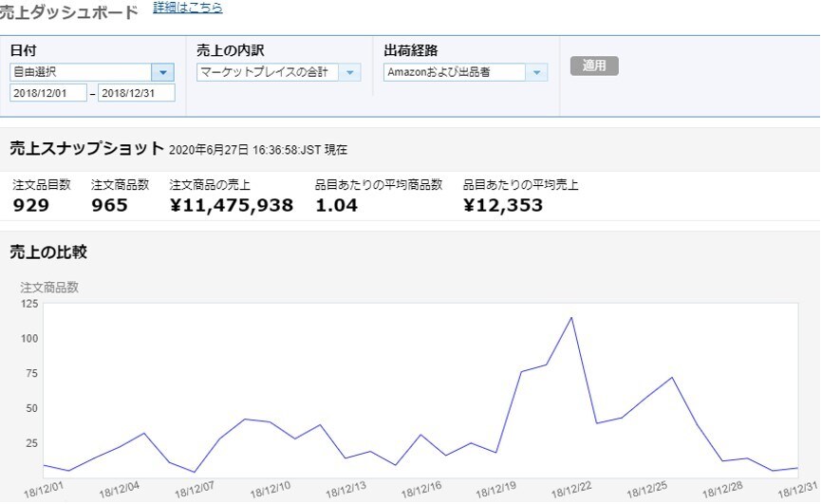Click the 適用 apply button
Image resolution: width=822 pixels, height=504 pixels.
coord(594,65)
